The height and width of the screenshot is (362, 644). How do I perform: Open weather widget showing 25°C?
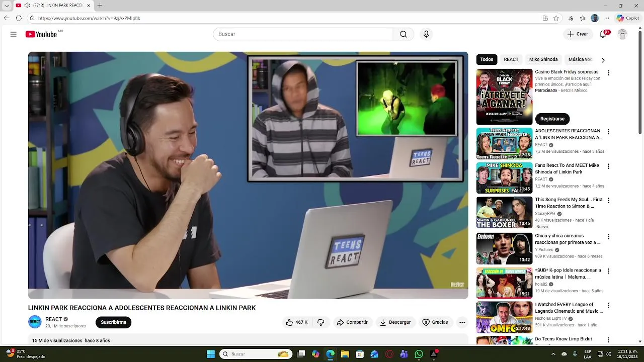click(x=25, y=354)
